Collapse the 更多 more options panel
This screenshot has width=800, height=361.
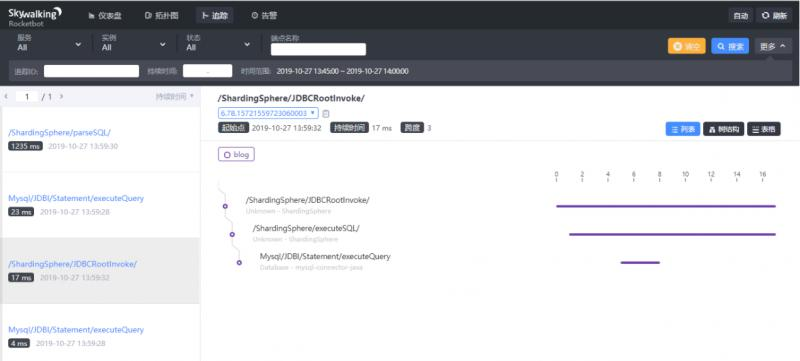pyautogui.click(x=773, y=46)
